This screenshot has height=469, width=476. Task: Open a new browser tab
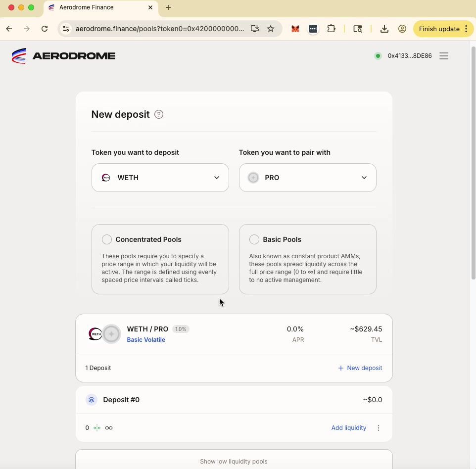click(168, 7)
